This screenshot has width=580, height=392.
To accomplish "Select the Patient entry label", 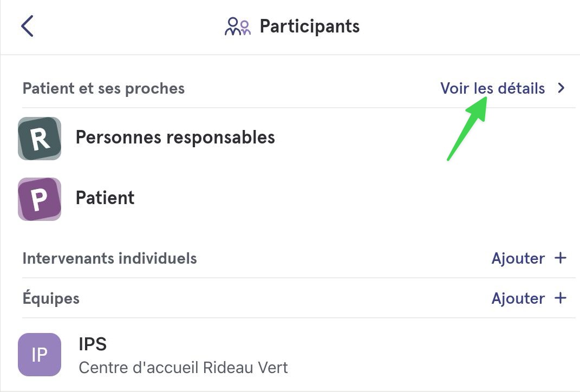I will (x=105, y=198).
